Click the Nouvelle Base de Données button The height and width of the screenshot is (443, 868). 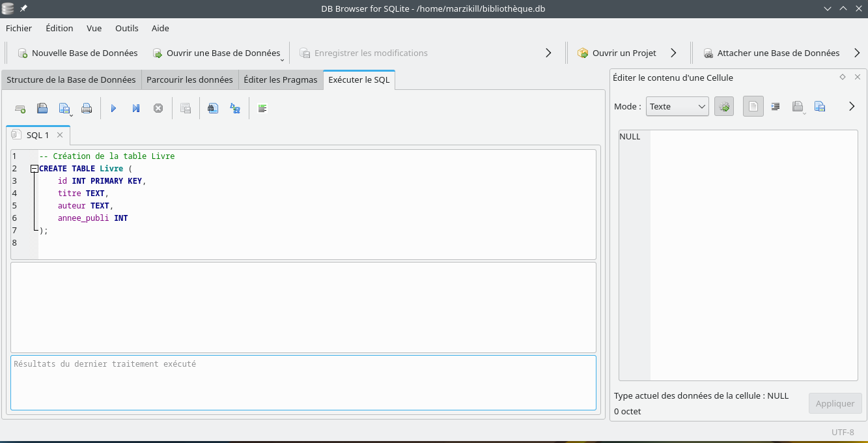pyautogui.click(x=77, y=53)
